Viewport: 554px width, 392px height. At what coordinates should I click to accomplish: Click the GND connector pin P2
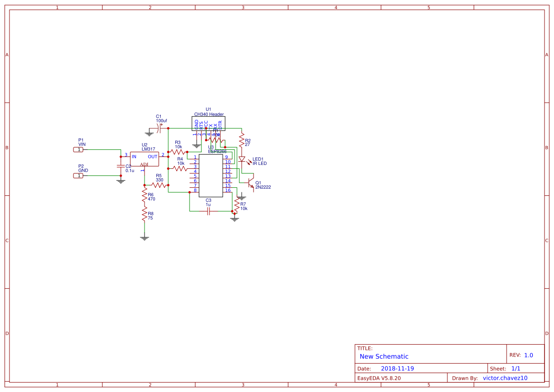(x=78, y=175)
